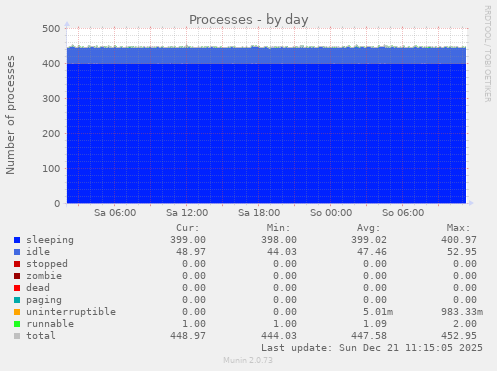Click the 'paging' legend label
This screenshot has height=371, width=497.
pos(44,300)
